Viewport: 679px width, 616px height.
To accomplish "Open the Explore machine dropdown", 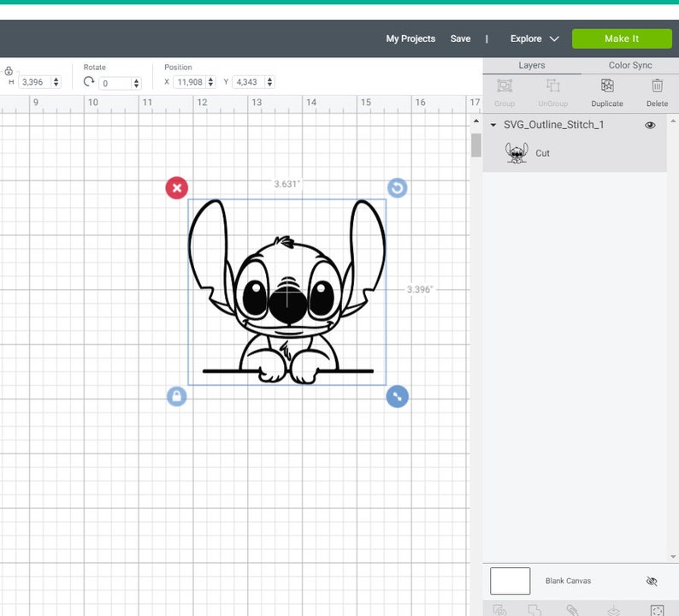I will click(534, 38).
